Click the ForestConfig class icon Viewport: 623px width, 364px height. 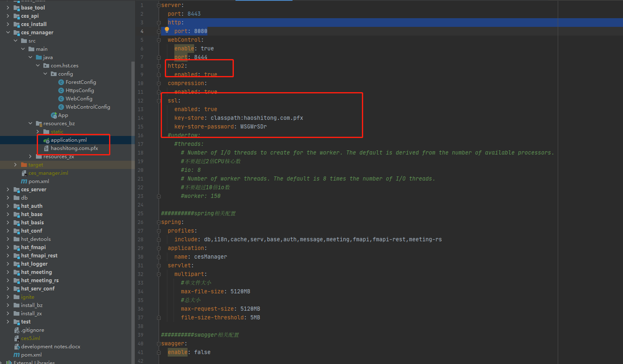[61, 82]
